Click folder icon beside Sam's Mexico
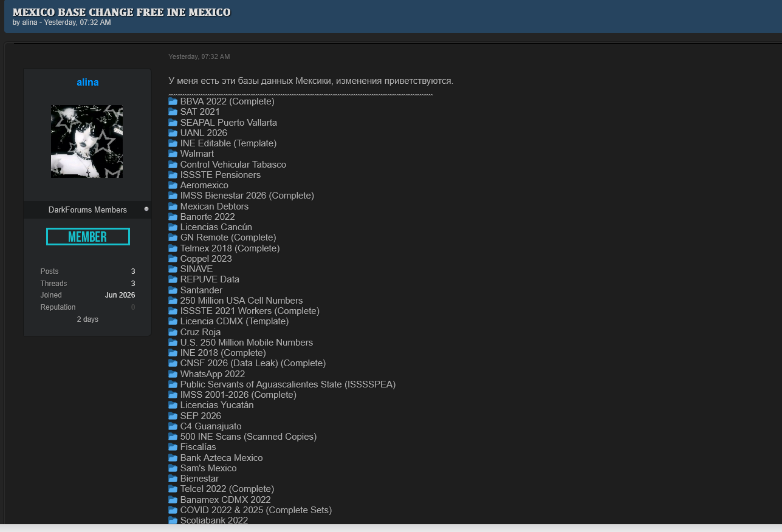 (173, 468)
